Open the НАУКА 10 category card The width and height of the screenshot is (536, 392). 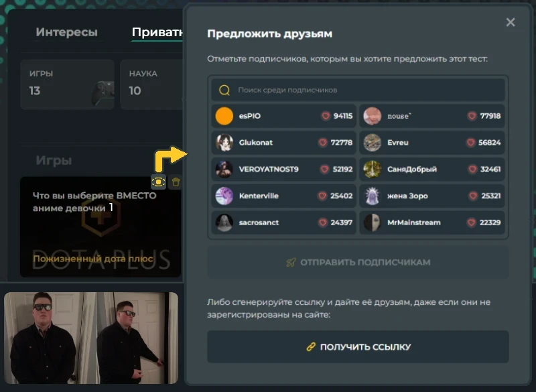152,84
